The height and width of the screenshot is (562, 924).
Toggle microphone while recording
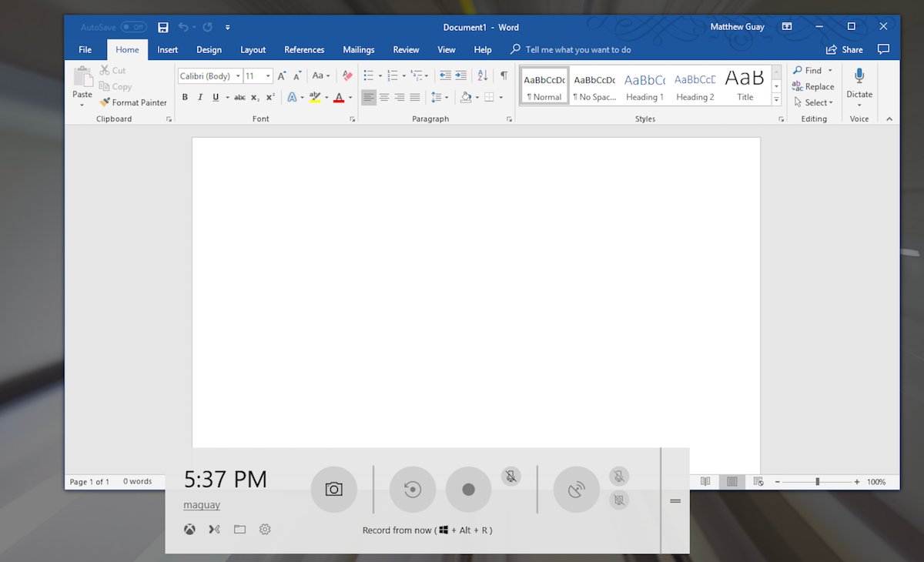[511, 476]
